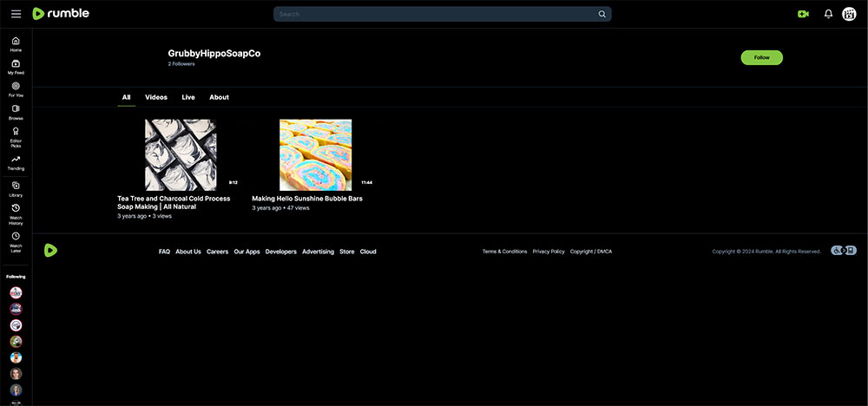Open Terms & Conditions
This screenshot has height=406, width=868.
point(505,251)
